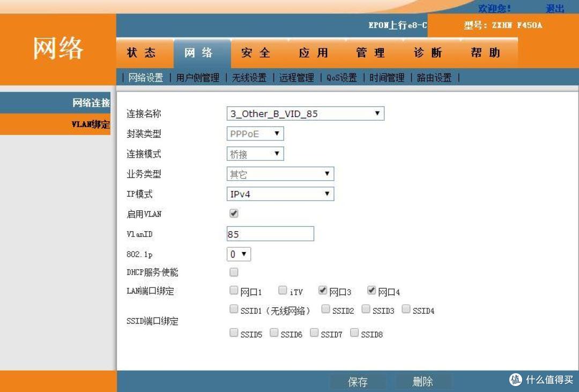Viewport: 579px width, 392px height.
Task: Open the 连接模式 桥接 dropdown
Action: point(255,154)
